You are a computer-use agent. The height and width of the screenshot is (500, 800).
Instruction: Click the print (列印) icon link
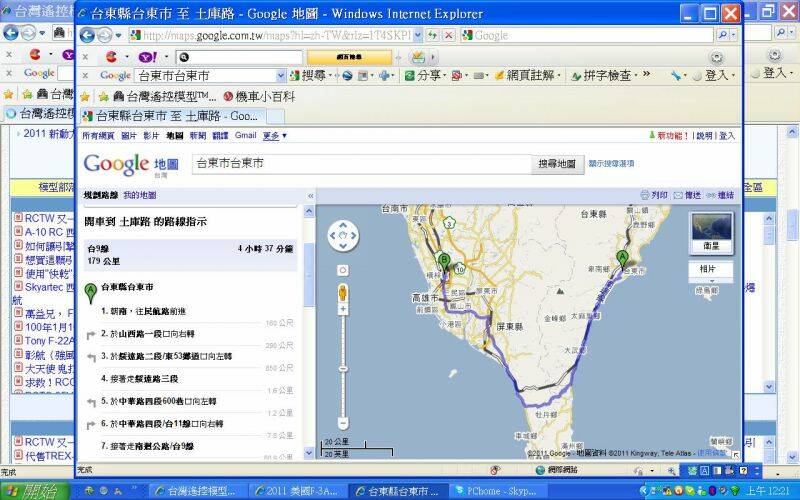pos(654,195)
